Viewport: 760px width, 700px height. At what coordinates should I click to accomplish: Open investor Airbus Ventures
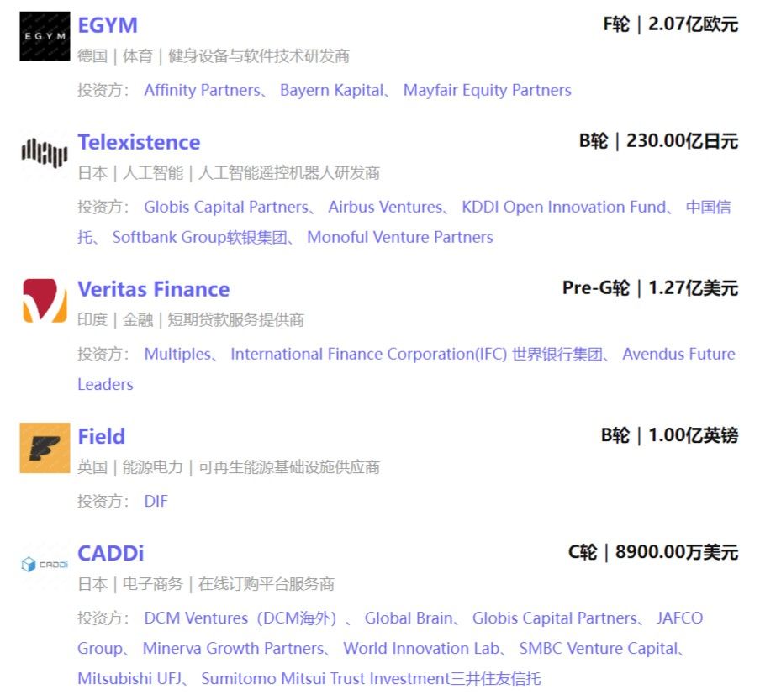coord(385,208)
